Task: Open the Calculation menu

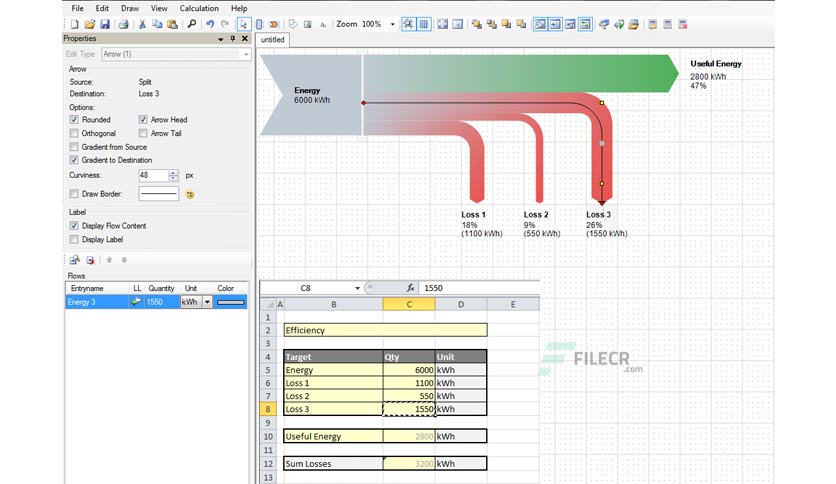Action: (199, 9)
